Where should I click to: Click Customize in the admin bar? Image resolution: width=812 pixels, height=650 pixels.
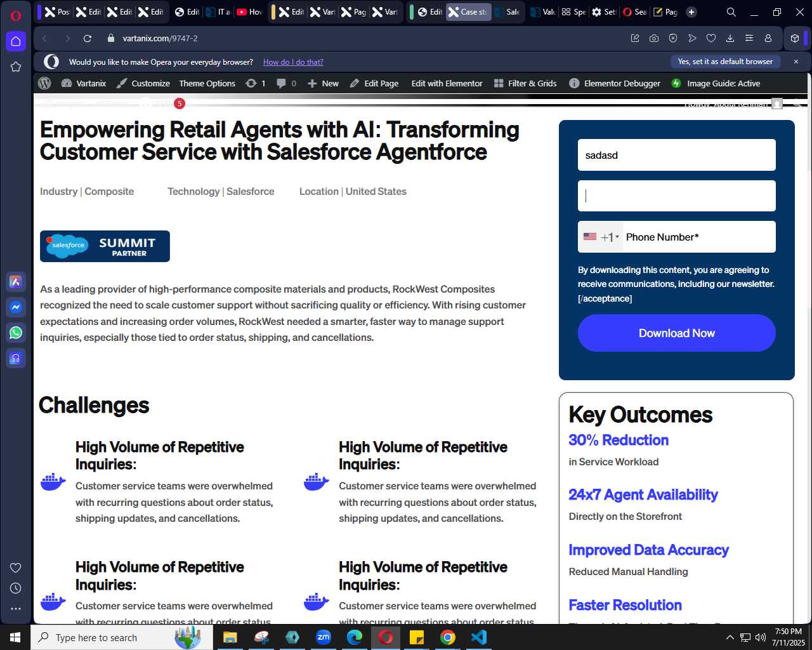click(x=143, y=83)
